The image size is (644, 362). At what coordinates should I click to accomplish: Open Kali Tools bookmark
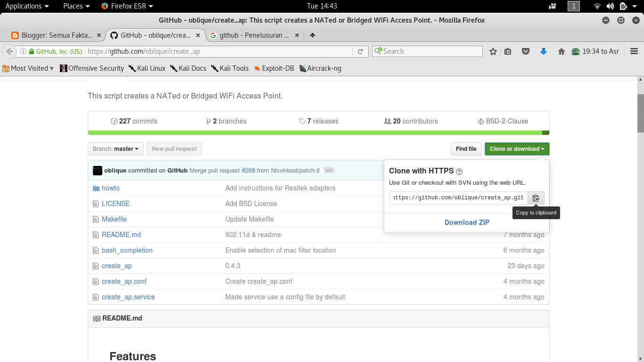230,68
